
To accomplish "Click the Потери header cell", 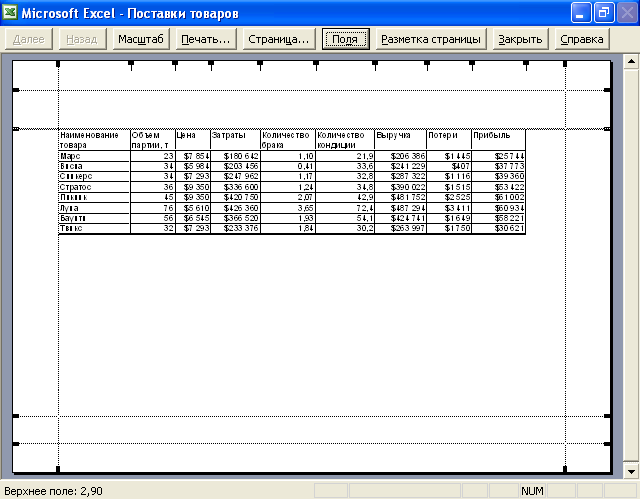I will coord(449,140).
